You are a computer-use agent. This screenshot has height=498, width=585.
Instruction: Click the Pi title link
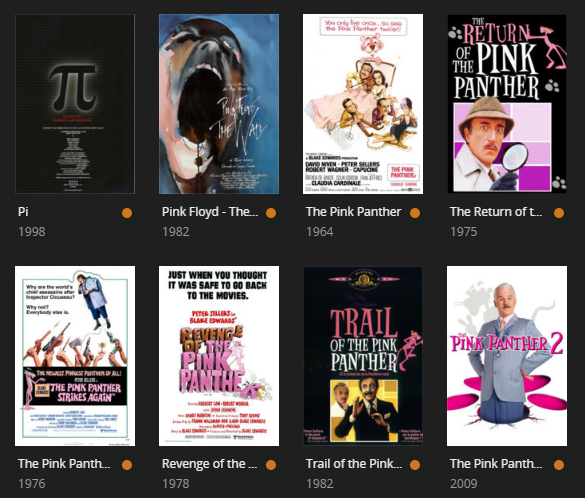coord(23,212)
